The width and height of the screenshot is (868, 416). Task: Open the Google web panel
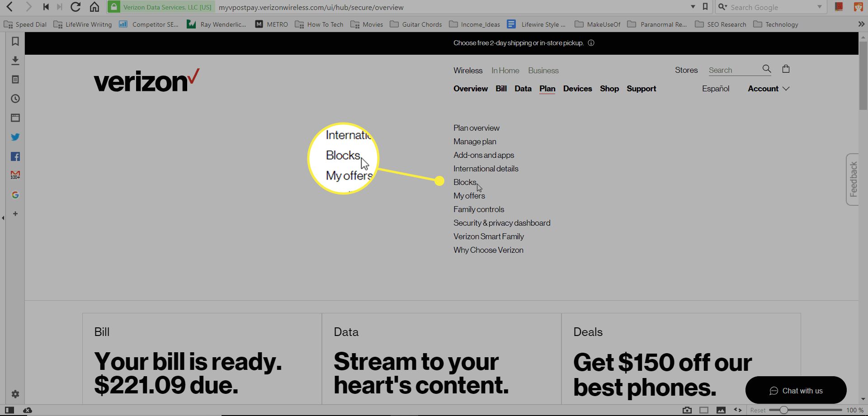point(15,195)
